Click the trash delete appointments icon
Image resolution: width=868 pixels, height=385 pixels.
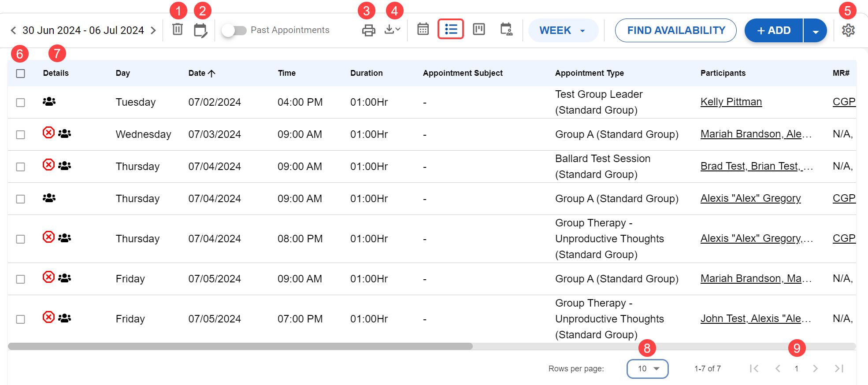click(177, 30)
